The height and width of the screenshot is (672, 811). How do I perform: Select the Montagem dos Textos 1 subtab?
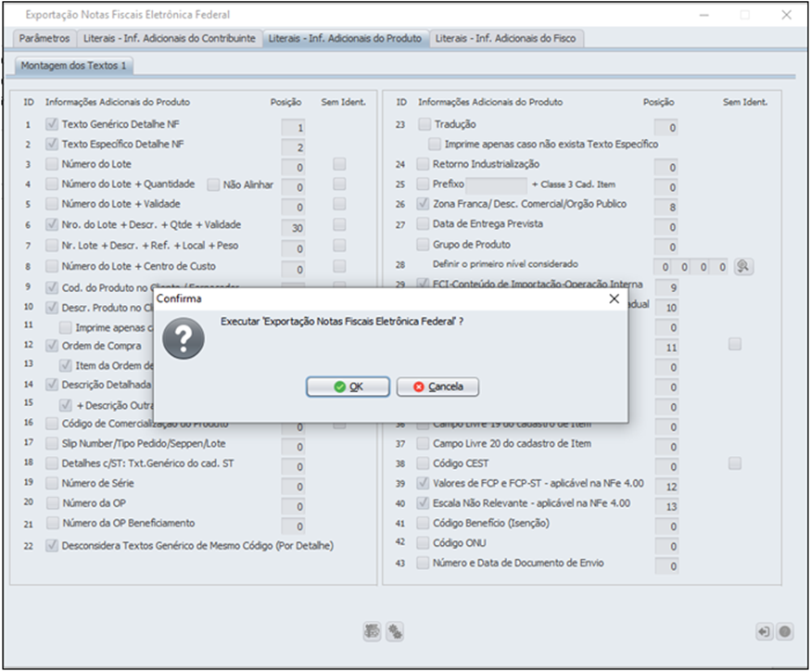[x=74, y=65]
